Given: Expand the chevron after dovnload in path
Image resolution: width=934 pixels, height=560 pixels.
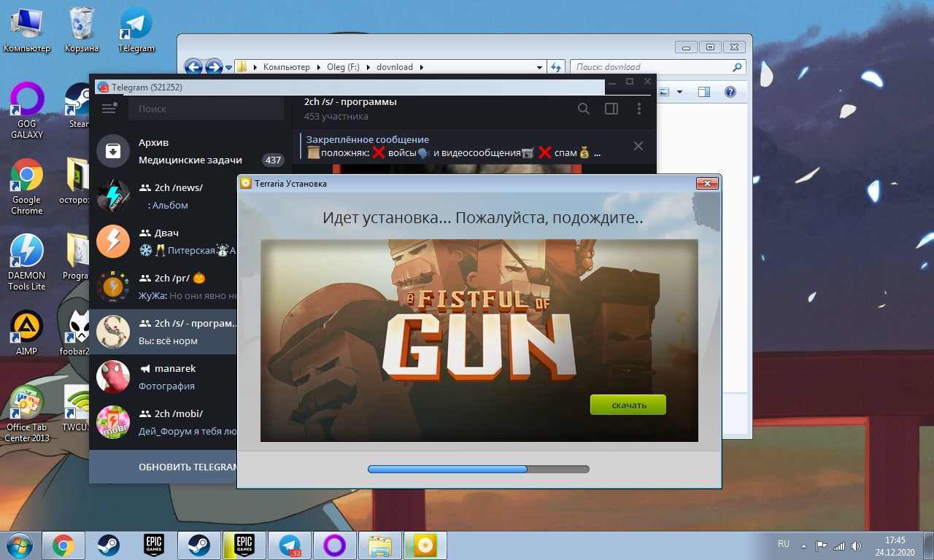Looking at the screenshot, I should point(422,67).
